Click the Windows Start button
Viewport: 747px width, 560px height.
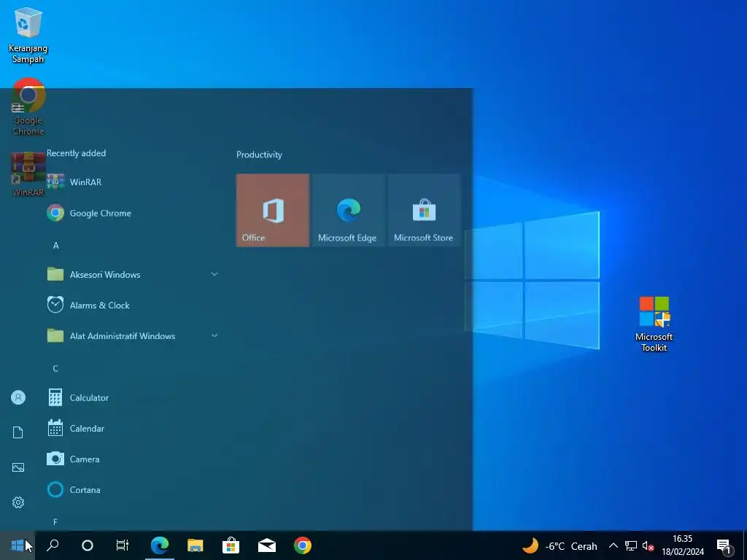[18, 545]
